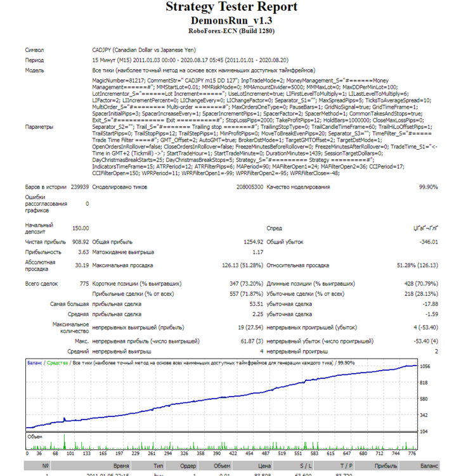Image resolution: width=454 pixels, height=476 pixels.
Task: Select the 'Модель' label
Action: point(35,70)
